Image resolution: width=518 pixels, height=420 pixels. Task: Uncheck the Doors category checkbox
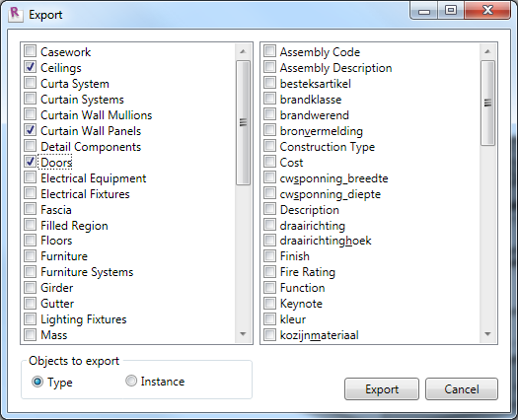click(30, 162)
